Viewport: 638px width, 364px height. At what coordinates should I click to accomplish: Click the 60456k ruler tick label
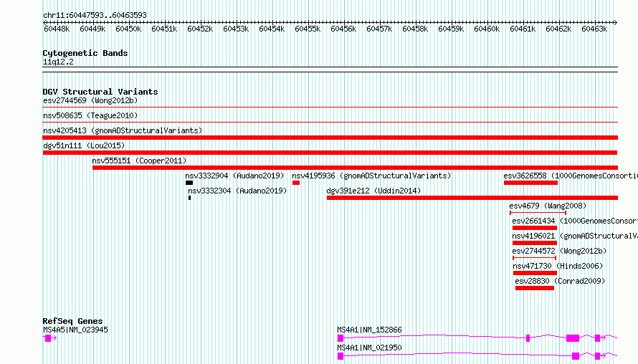[x=343, y=29]
